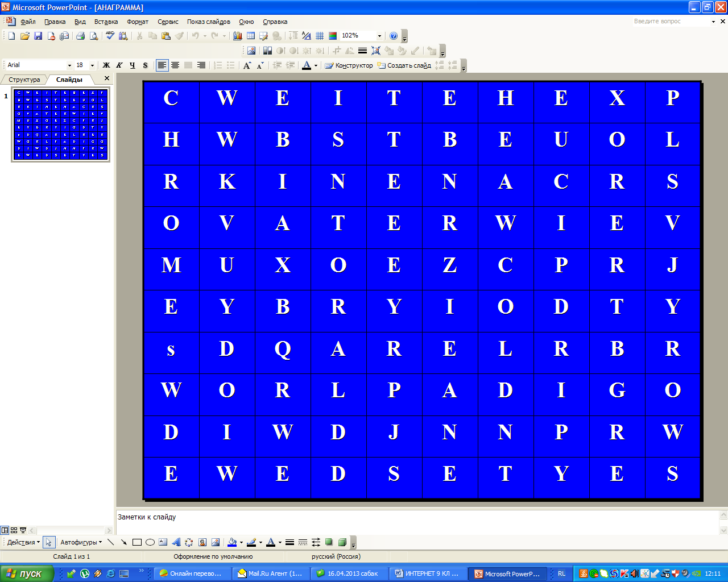
Task: Insert a table using table icon
Action: [250, 36]
